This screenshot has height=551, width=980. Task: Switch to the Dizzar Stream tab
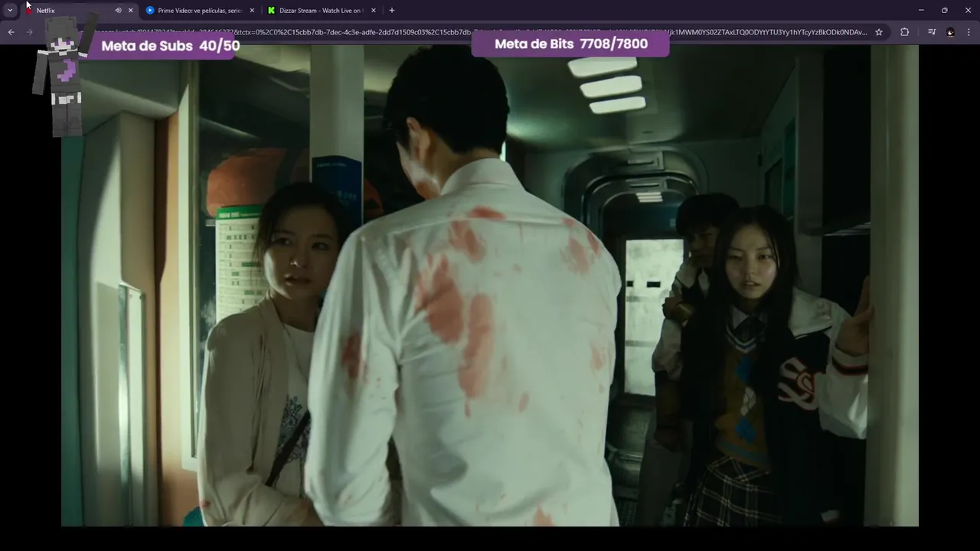[x=320, y=11]
